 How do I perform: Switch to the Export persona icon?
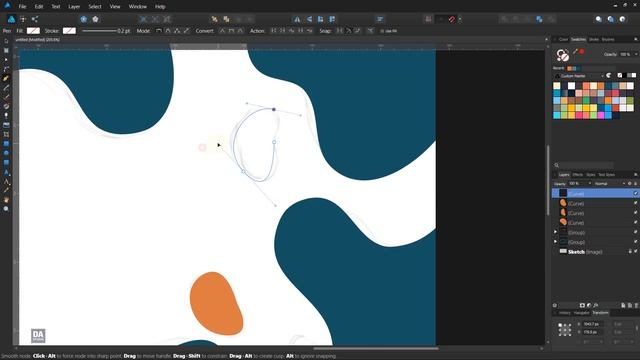point(35,19)
